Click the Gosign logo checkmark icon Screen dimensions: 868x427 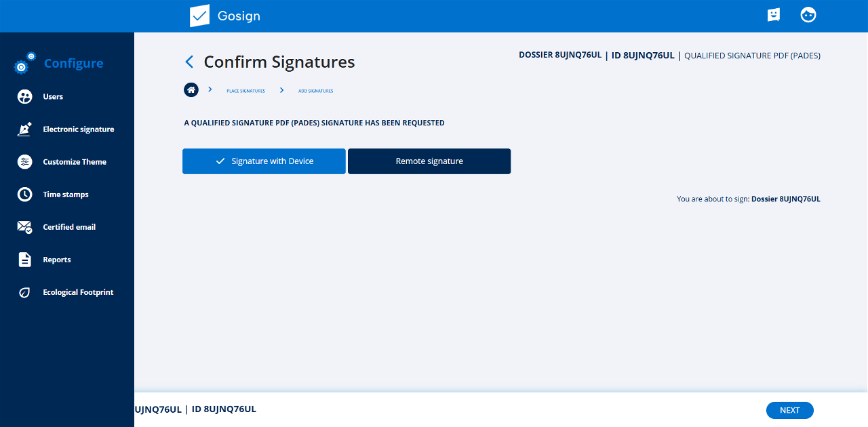click(x=199, y=16)
